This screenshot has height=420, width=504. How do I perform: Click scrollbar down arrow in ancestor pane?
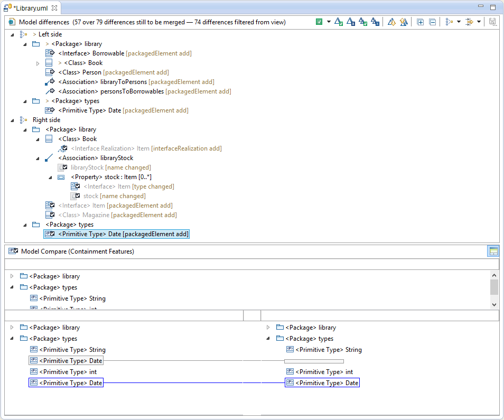pyautogui.click(x=494, y=304)
